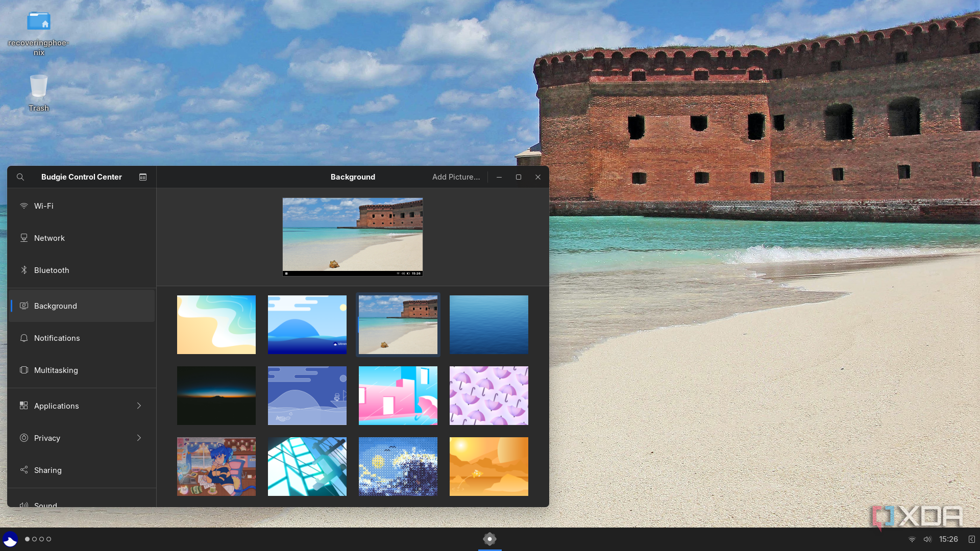Open the hamburger menu icon beside Budgie Control Center title
Screen dimensions: 980x551
[x=143, y=177]
